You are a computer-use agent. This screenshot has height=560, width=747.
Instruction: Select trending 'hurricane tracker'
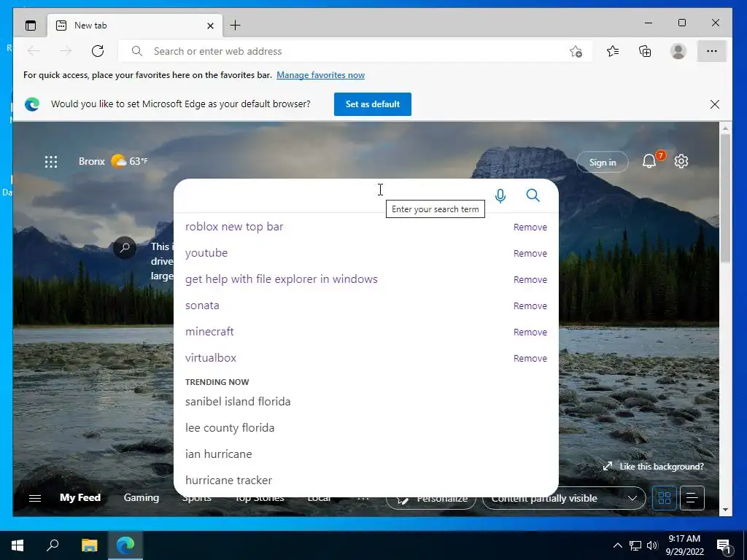click(228, 480)
